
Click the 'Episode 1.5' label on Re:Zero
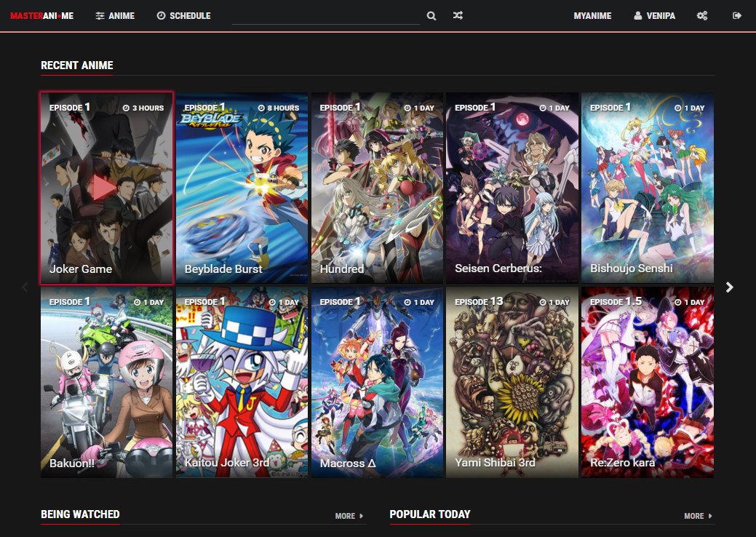click(616, 301)
